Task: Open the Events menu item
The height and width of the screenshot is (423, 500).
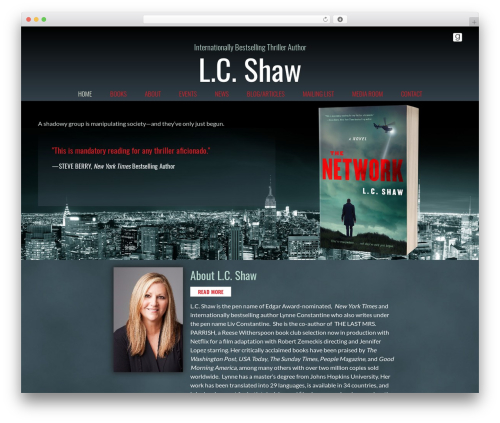Action: tap(188, 94)
